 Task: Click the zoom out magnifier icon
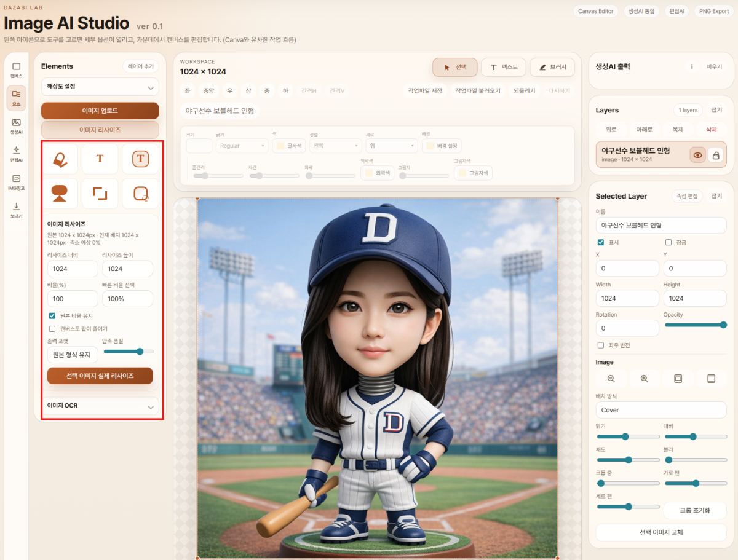611,379
